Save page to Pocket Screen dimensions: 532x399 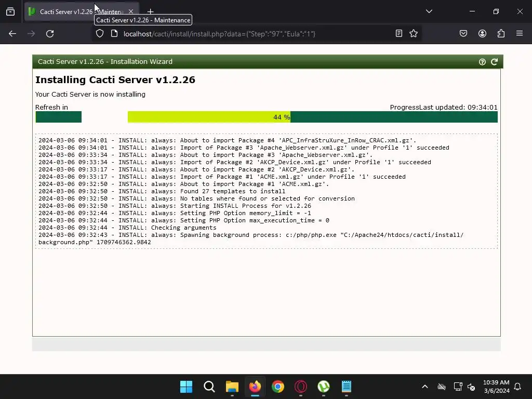click(x=463, y=34)
